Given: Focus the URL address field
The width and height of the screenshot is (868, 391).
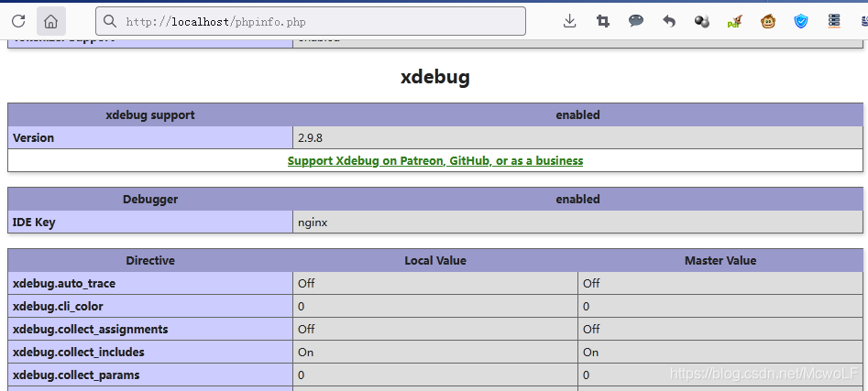Looking at the screenshot, I should [311, 22].
